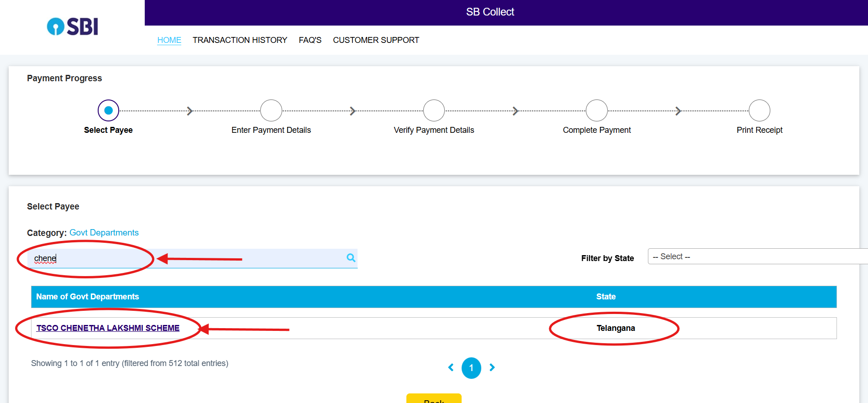This screenshot has width=868, height=403.
Task: Click the yellow Back button
Action: [x=434, y=398]
